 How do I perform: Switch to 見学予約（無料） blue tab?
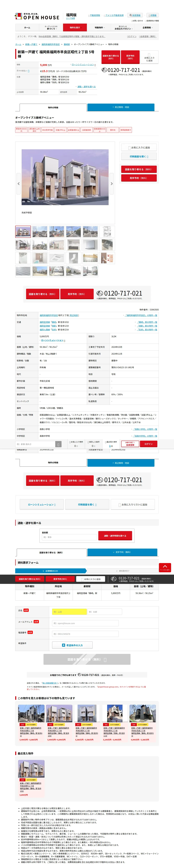pyautogui.click(x=122, y=552)
